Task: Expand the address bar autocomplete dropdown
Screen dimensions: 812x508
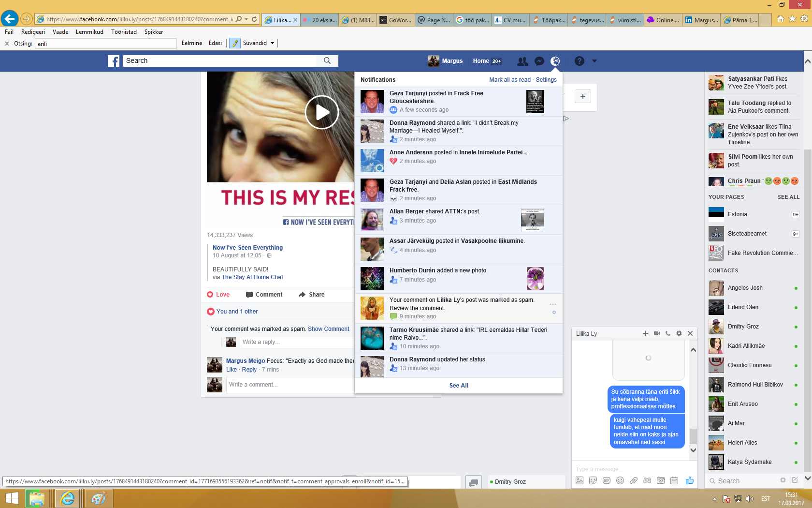Action: click(x=246, y=19)
